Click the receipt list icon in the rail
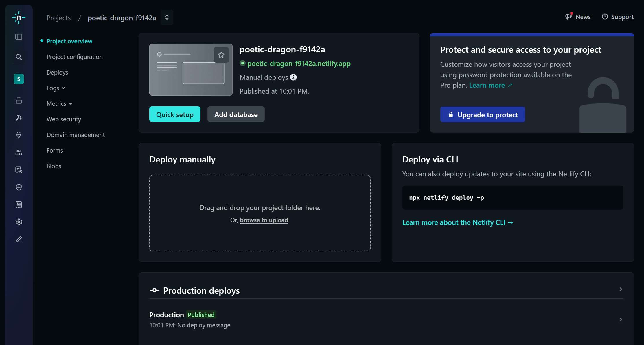The height and width of the screenshot is (345, 644). pyautogui.click(x=19, y=205)
